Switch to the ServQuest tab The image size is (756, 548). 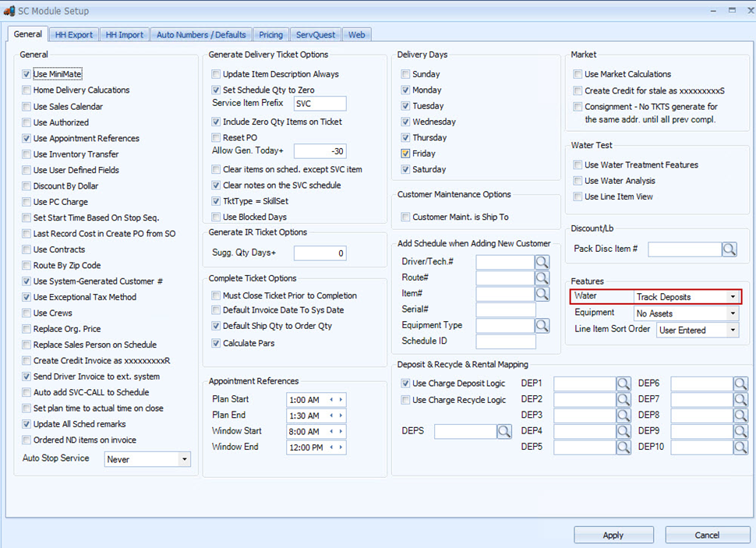[316, 35]
